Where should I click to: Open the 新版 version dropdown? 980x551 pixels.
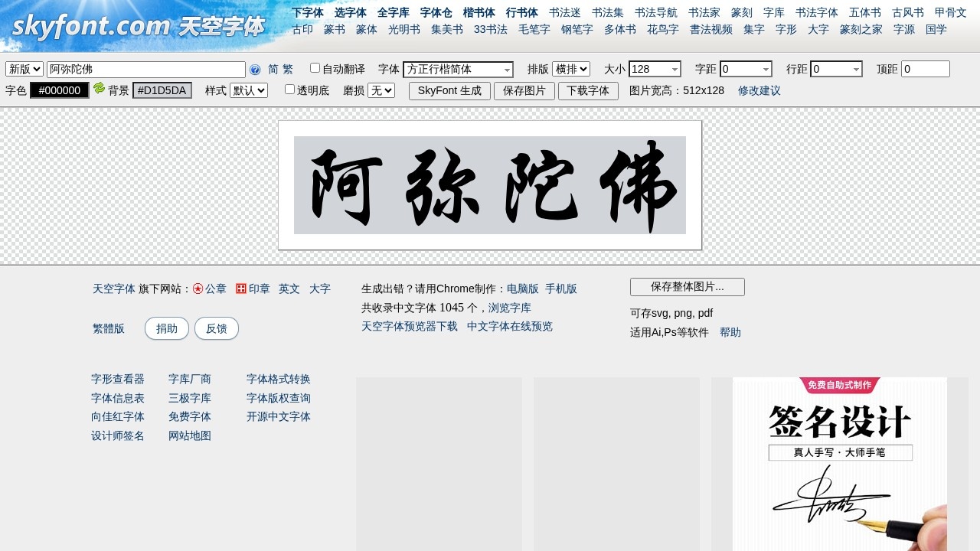[24, 69]
